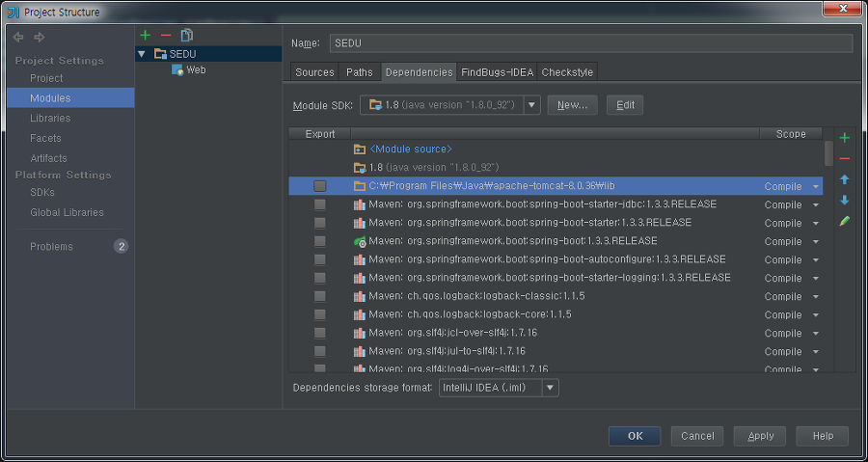Switch to the FindBugs-IDEA tab

coord(497,72)
